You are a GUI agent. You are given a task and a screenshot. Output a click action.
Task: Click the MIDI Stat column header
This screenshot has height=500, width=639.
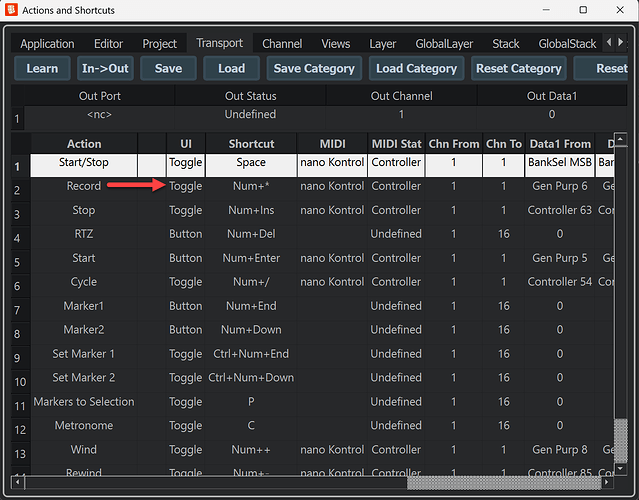click(x=396, y=144)
